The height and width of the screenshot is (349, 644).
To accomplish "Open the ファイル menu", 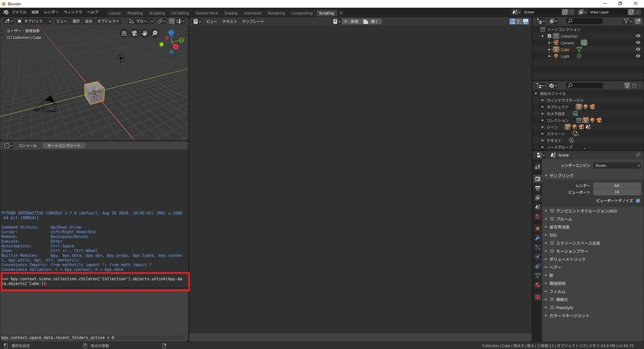I will [x=19, y=12].
